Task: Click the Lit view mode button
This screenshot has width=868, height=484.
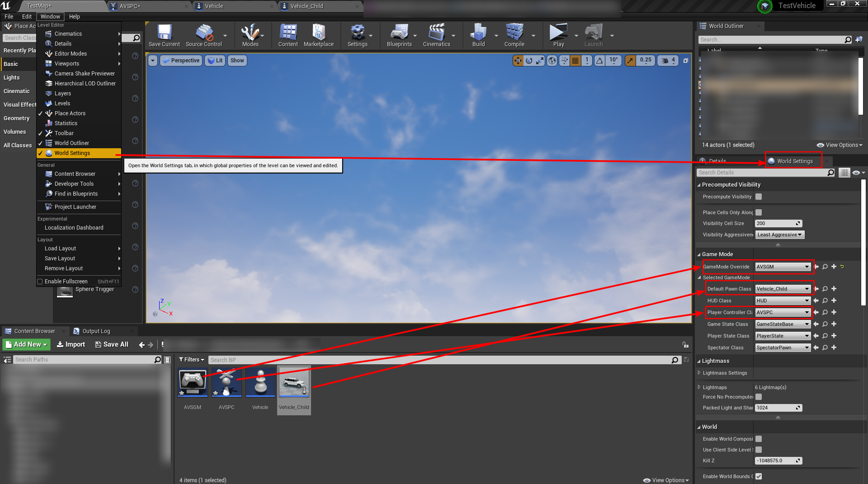Action: 215,61
